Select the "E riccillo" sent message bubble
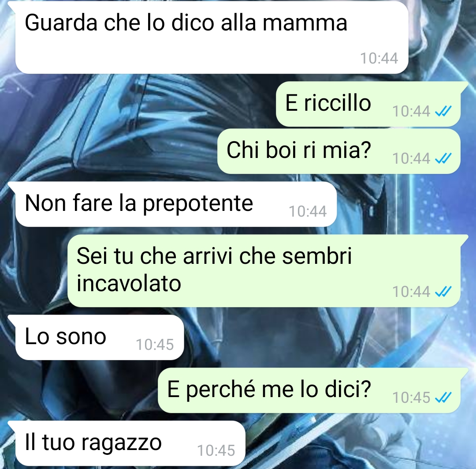 coord(368,104)
